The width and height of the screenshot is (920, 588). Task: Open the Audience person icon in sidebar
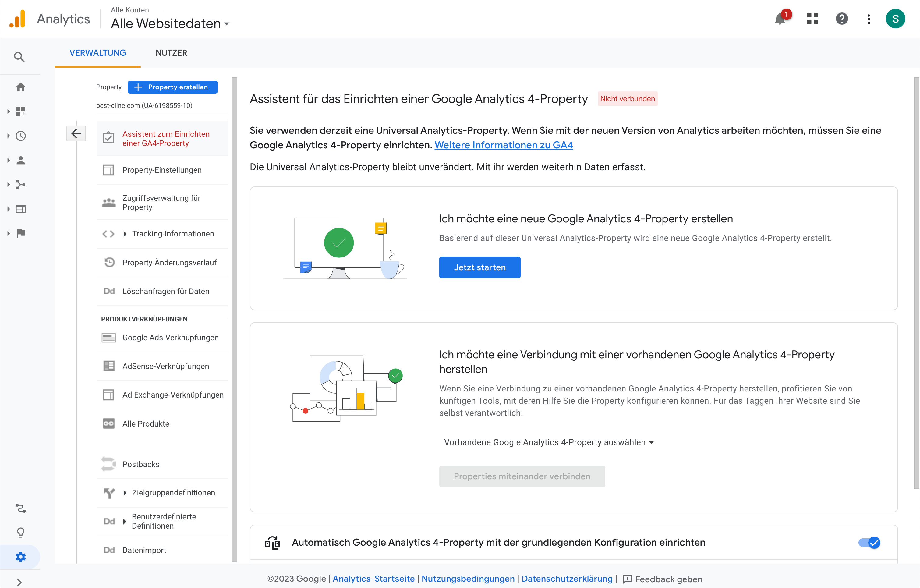[20, 160]
